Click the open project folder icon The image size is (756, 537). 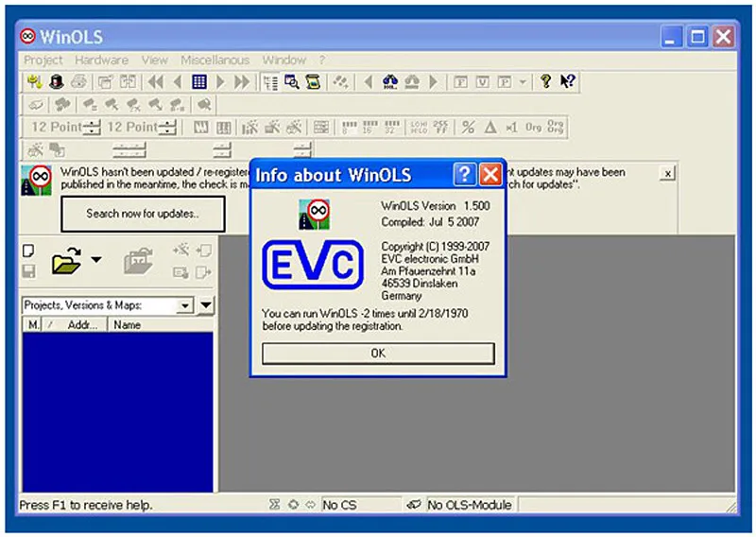point(67,261)
